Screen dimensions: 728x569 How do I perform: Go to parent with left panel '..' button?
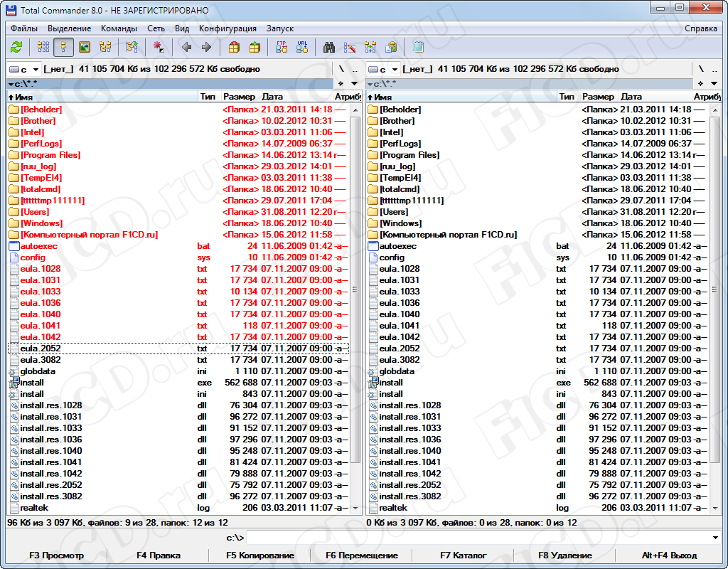click(355, 69)
